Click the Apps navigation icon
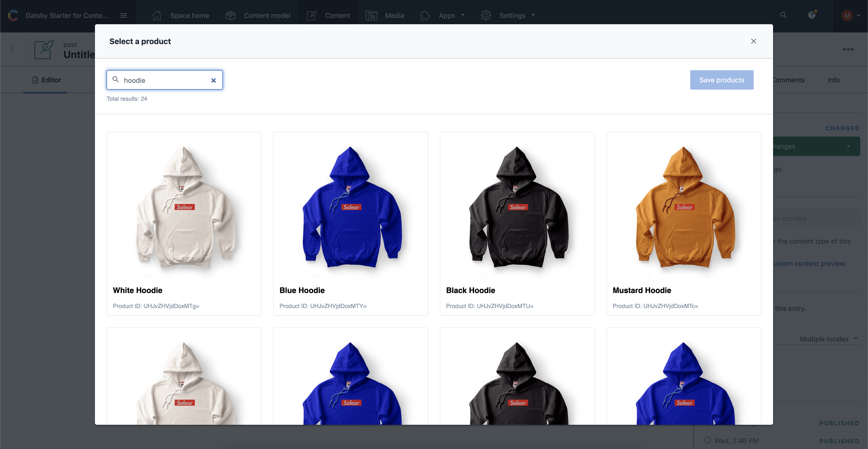 coord(426,15)
